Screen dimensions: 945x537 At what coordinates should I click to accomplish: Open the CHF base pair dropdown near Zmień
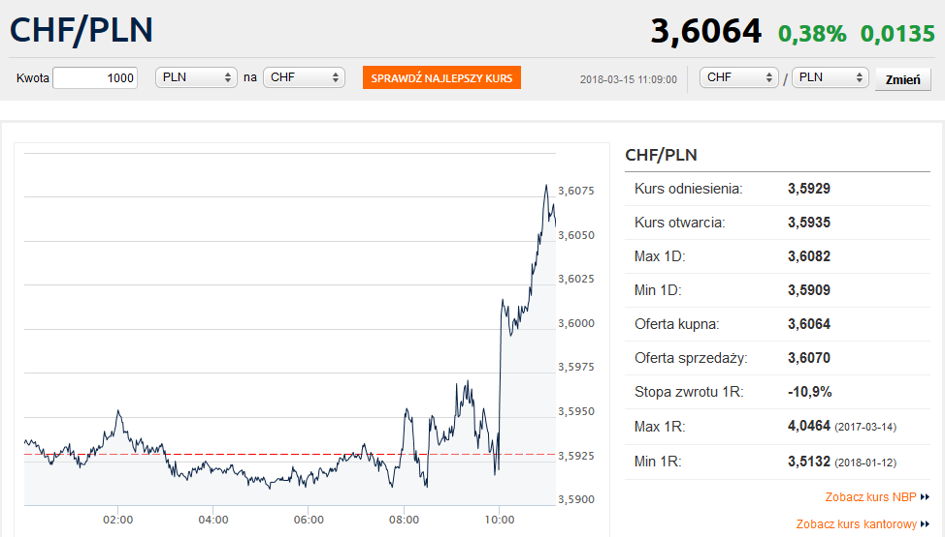(739, 77)
